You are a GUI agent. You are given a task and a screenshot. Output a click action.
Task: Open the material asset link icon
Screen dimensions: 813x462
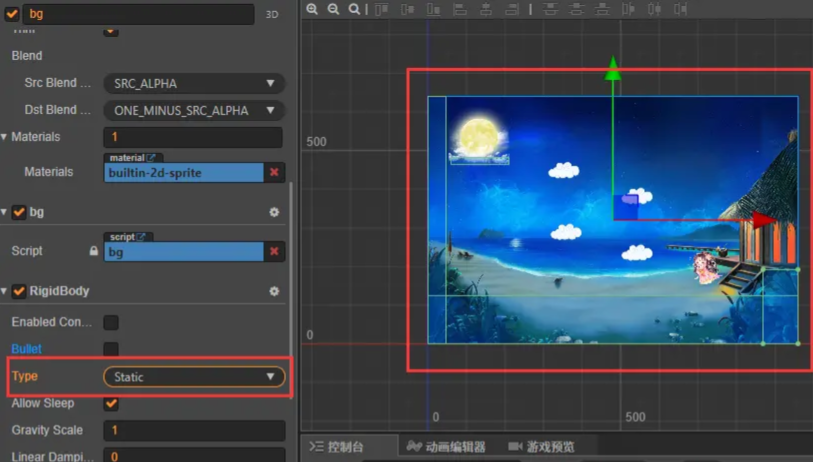151,157
